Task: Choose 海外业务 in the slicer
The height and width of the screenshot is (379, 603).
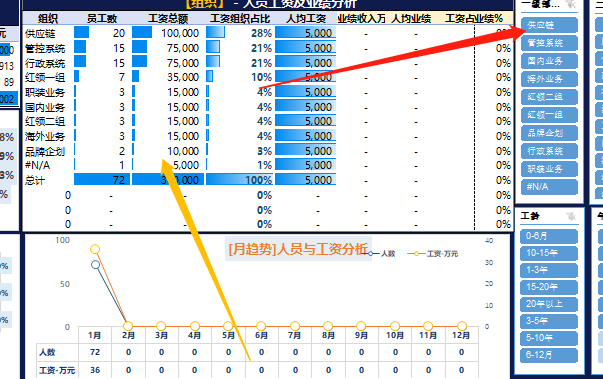Action: point(549,79)
